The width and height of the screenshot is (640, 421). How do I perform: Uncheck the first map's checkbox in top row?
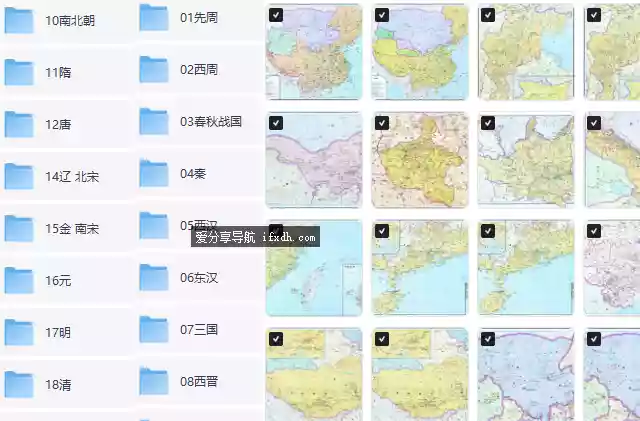click(x=276, y=15)
